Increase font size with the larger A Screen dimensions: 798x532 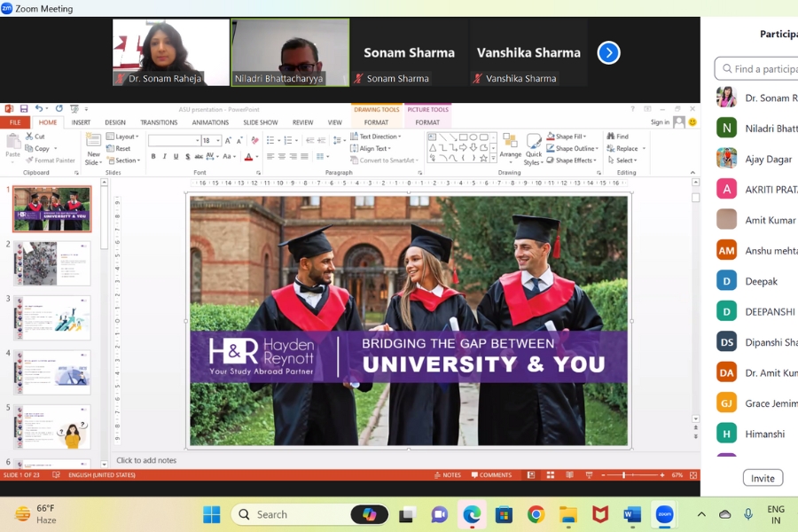(x=228, y=140)
